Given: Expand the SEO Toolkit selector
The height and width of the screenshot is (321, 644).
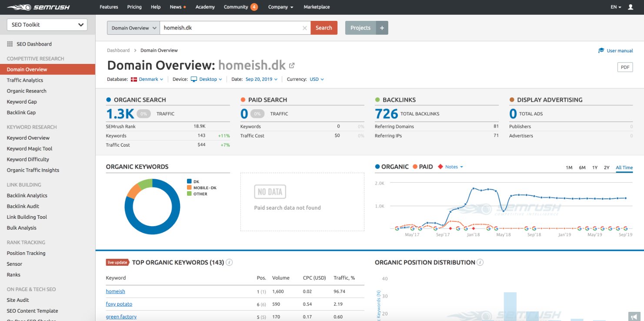Looking at the screenshot, I should coord(47,25).
